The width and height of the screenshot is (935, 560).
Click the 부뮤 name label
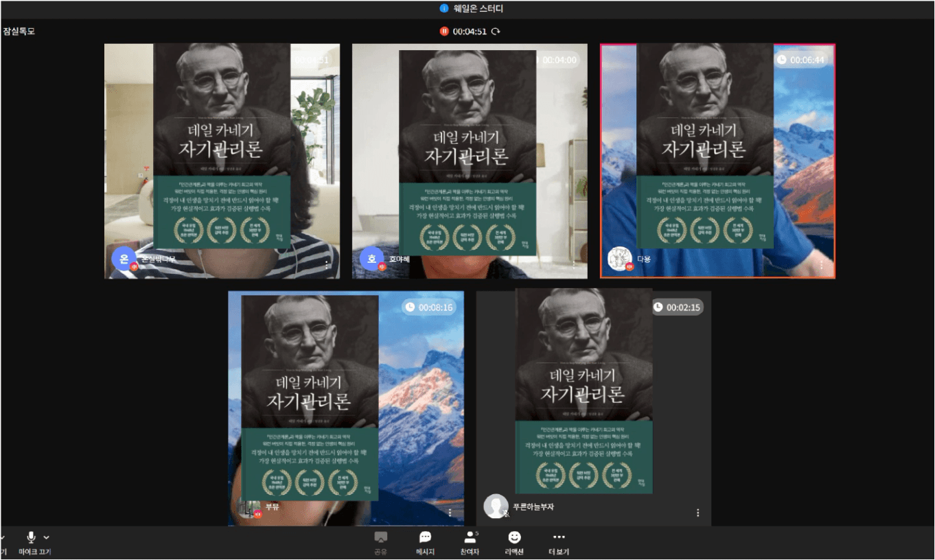(x=273, y=507)
